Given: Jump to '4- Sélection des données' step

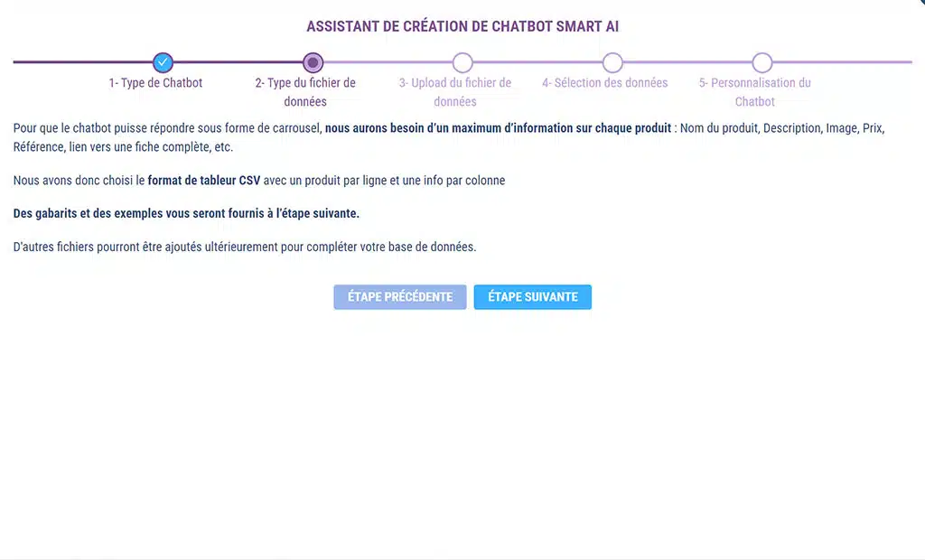Looking at the screenshot, I should pyautogui.click(x=605, y=83).
